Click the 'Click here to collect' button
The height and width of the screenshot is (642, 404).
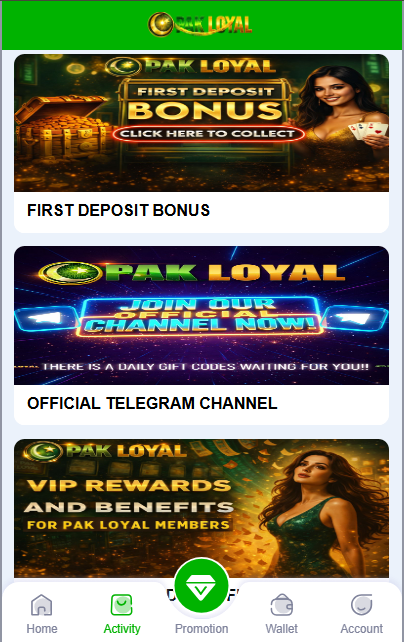coord(208,134)
